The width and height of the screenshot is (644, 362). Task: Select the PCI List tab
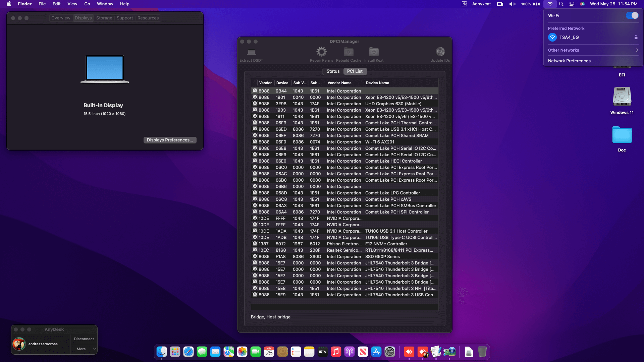pos(355,71)
